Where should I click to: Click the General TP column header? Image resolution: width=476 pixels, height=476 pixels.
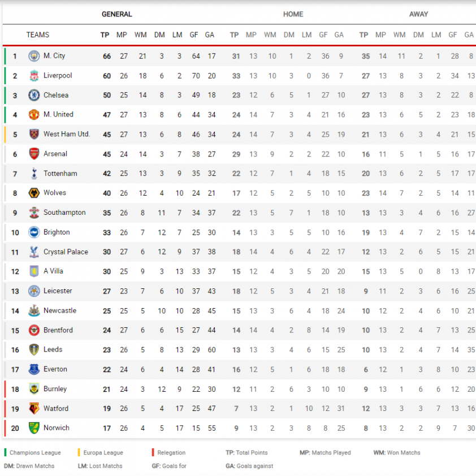coord(105,35)
